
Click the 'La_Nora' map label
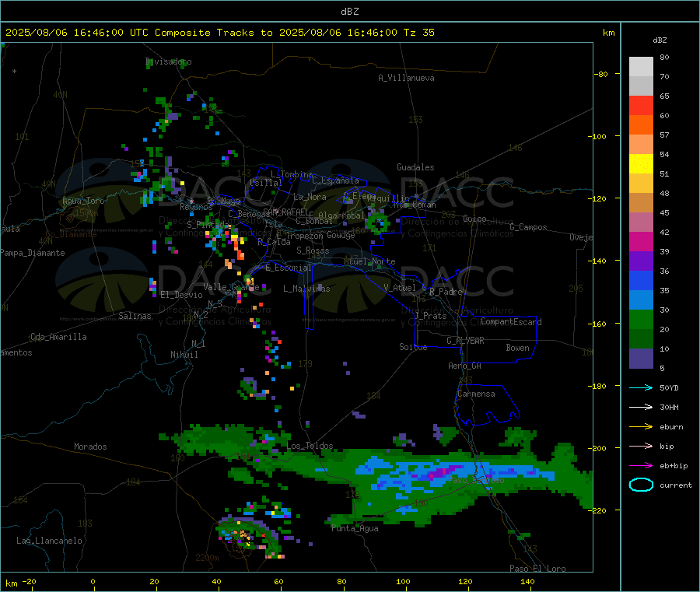click(310, 197)
